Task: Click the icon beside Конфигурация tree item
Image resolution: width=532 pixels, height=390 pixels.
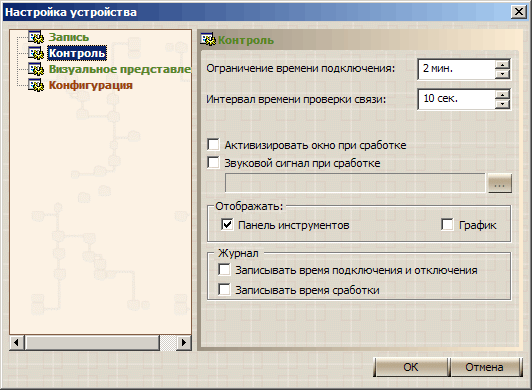Action: click(36, 85)
